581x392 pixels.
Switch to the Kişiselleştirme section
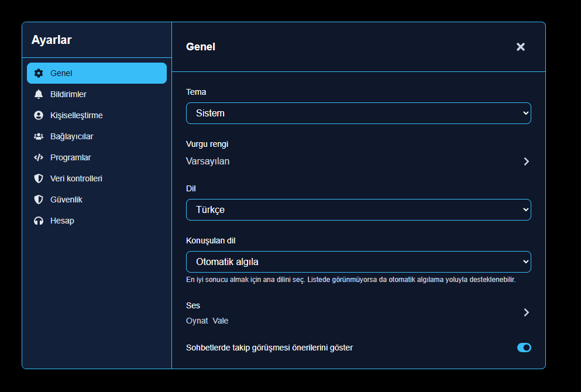(97, 115)
